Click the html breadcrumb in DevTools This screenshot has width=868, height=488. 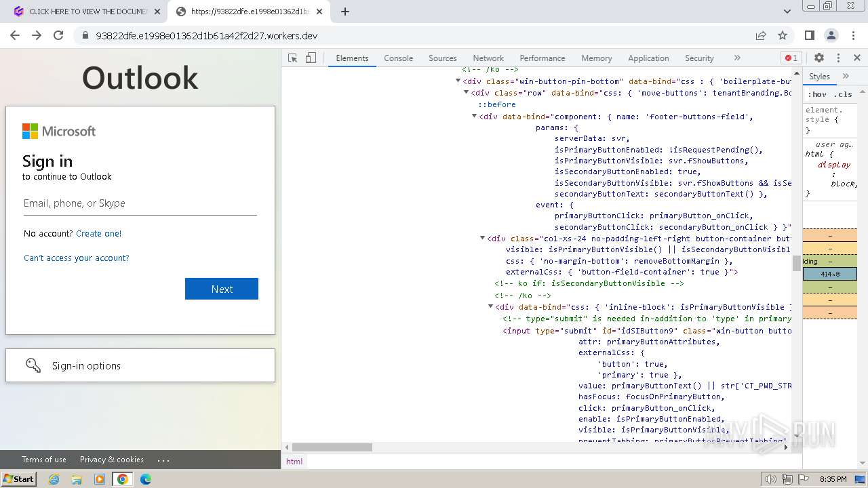pyautogui.click(x=294, y=461)
